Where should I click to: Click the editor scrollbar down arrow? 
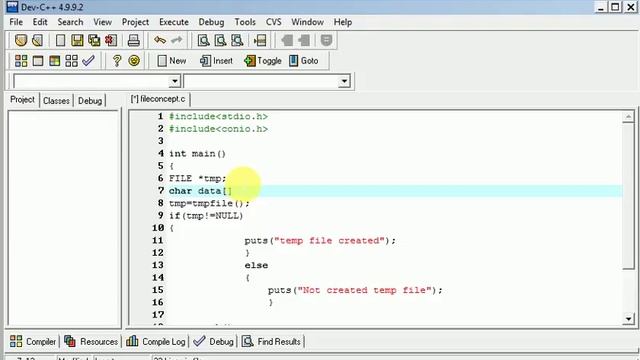click(628, 318)
